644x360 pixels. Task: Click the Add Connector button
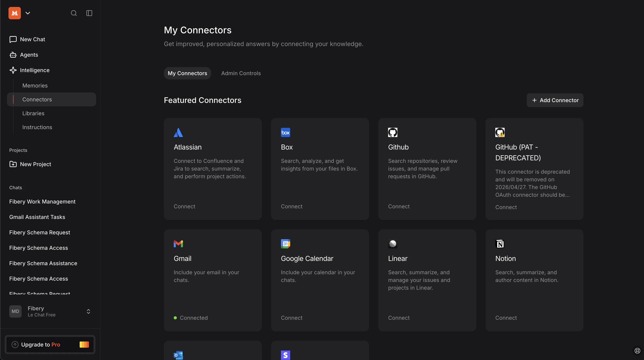(x=555, y=100)
